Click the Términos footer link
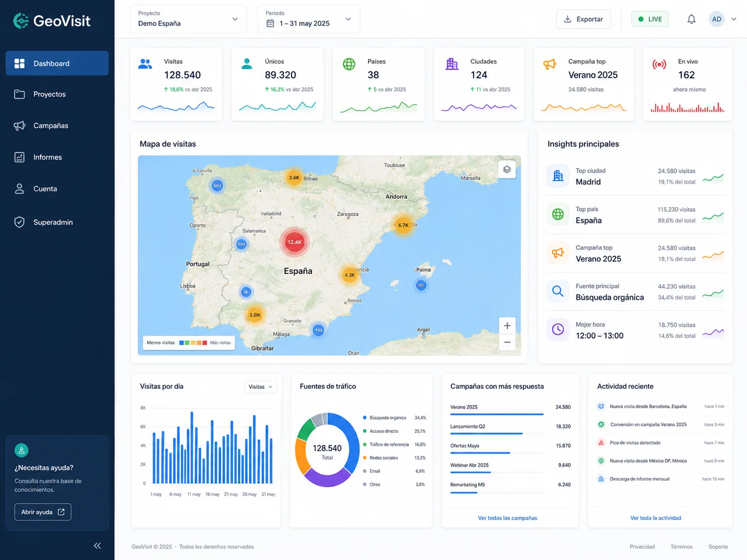Image resolution: width=747 pixels, height=560 pixels. [x=681, y=547]
